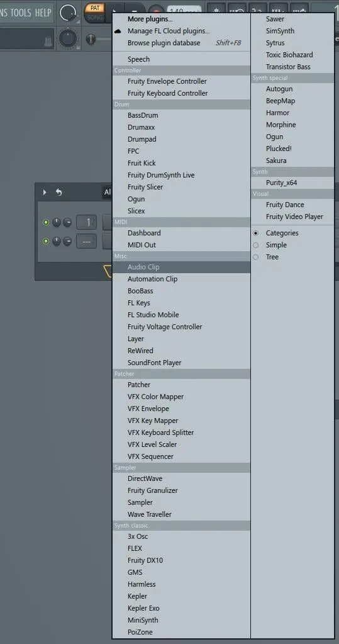Switch to SONG mode
The height and width of the screenshot is (644, 339).
coord(95,17)
